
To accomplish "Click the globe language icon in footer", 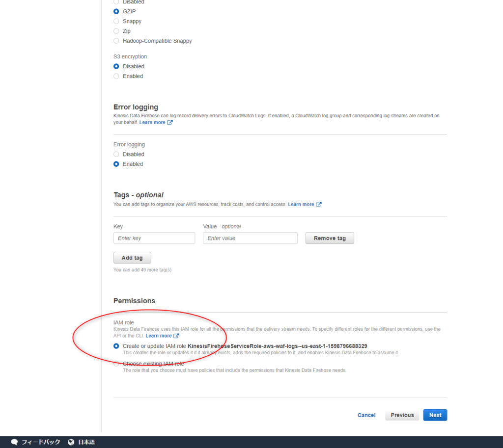I will pos(71,442).
